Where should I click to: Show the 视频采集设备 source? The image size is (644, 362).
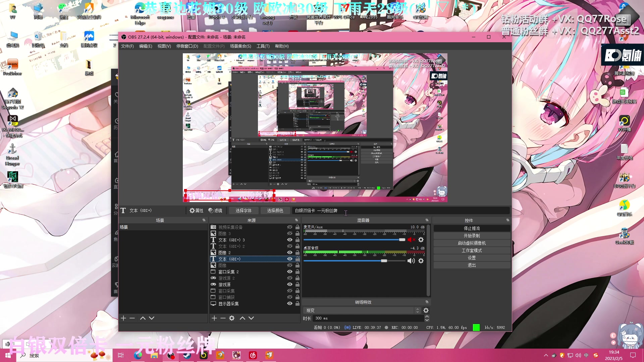[290, 227]
